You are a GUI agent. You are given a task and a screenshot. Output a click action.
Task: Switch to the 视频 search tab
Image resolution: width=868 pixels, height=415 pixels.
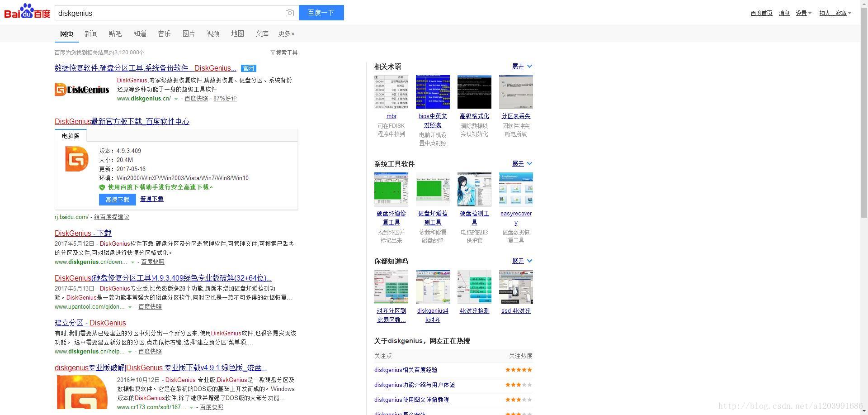pos(212,33)
